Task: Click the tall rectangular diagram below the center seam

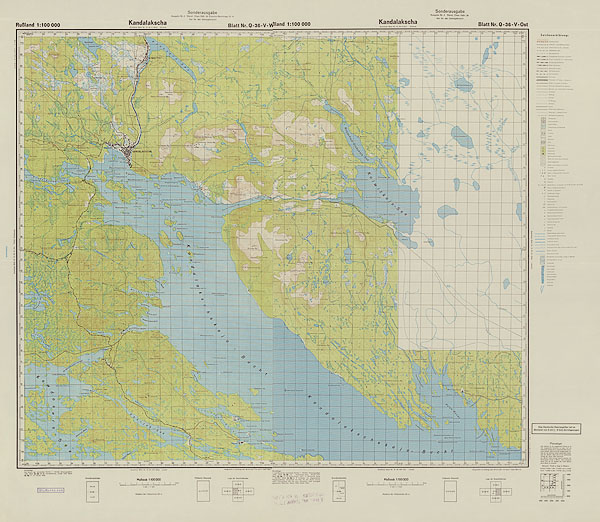Action: [342, 490]
